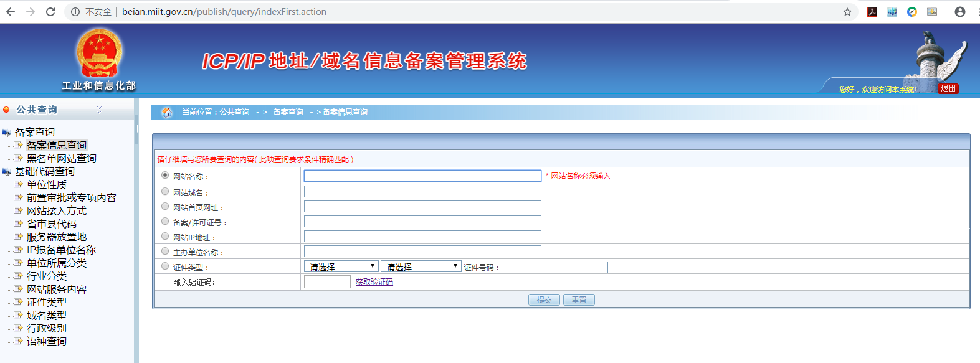Open the Adobe Acrobat extension icon
980x363 pixels.
(872, 12)
